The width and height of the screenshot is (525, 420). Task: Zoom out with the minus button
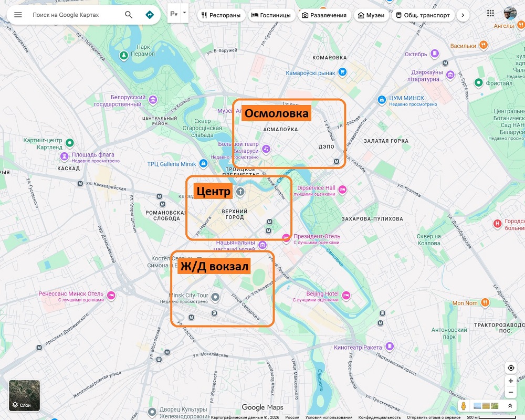[511, 393]
